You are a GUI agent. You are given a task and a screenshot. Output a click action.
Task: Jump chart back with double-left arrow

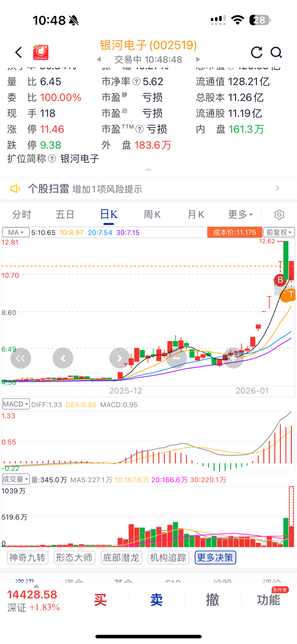21,358
